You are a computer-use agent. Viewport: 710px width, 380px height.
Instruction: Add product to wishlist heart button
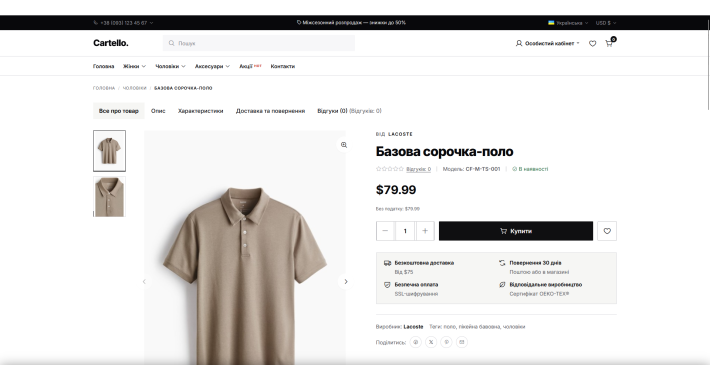click(x=607, y=231)
